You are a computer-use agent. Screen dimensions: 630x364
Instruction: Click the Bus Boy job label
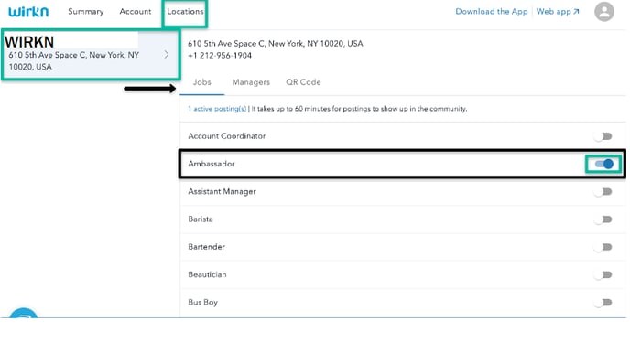pyautogui.click(x=203, y=302)
